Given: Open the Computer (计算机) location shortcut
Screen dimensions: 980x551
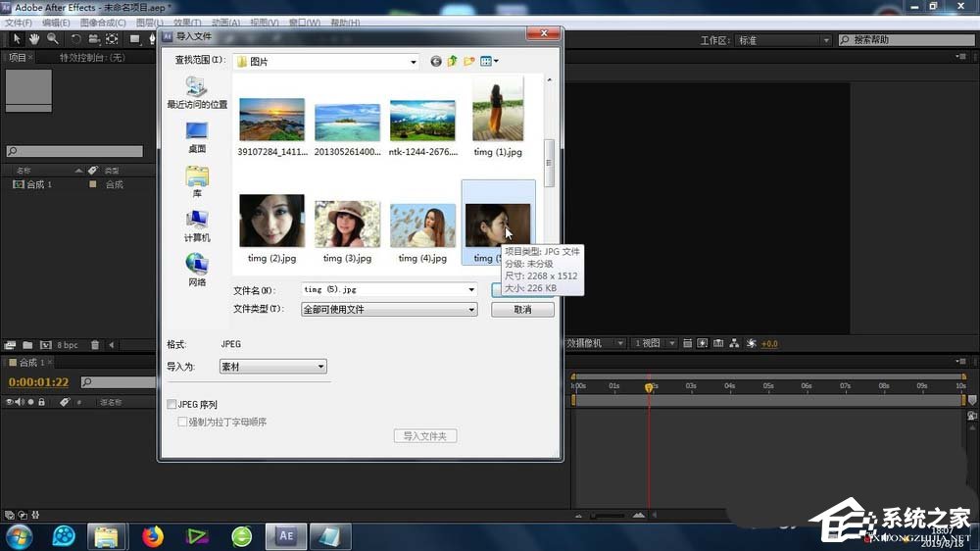Looking at the screenshot, I should (197, 225).
